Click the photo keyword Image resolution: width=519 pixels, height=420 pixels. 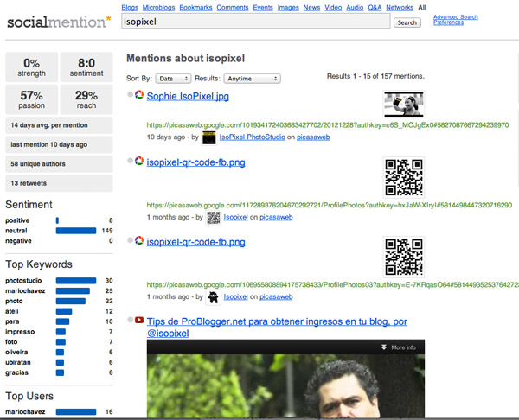[x=14, y=301]
